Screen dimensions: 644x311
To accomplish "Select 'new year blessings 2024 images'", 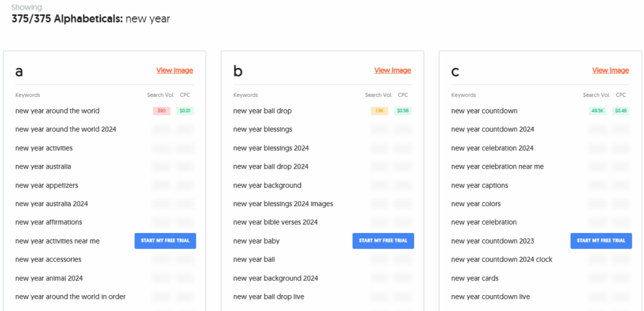I will pyautogui.click(x=283, y=204).
